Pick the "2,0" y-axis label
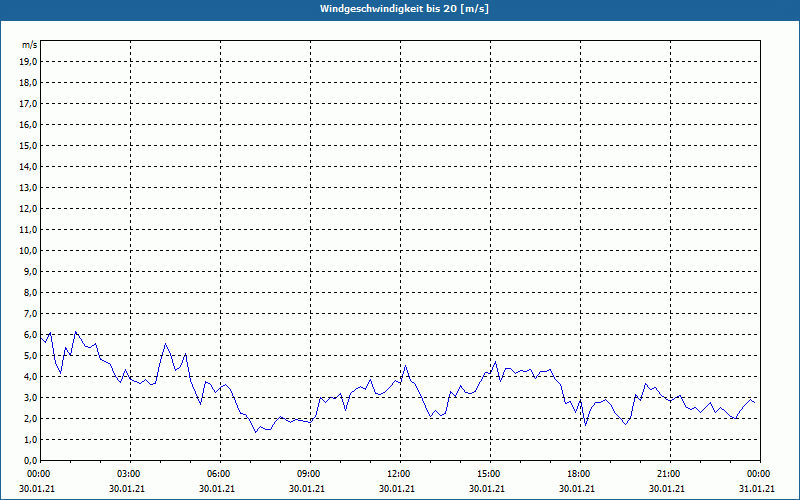Screen dimensions: 800x500 pos(30,418)
